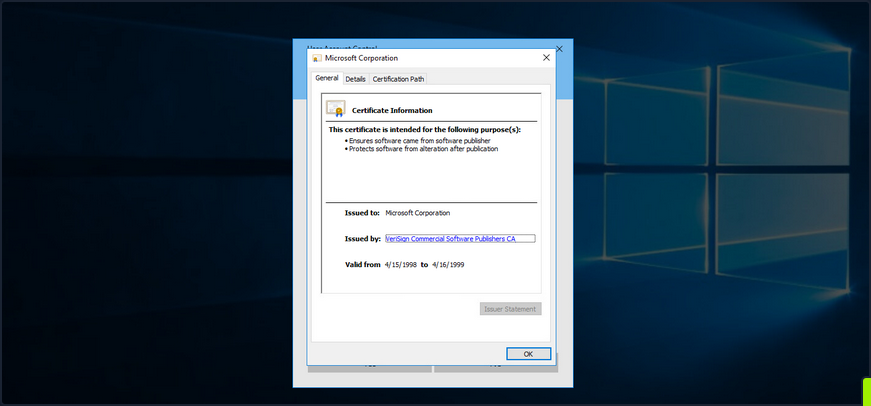Click the valid-from date 4/15/1998
Screen dimensions: 871x406
(x=401, y=265)
